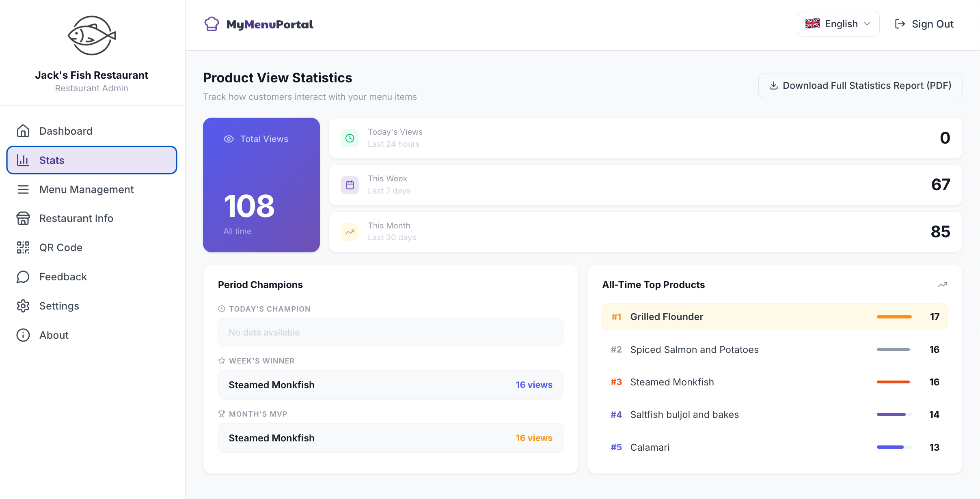980x499 pixels.
Task: Click the Restaurant Info store icon
Action: point(23,218)
